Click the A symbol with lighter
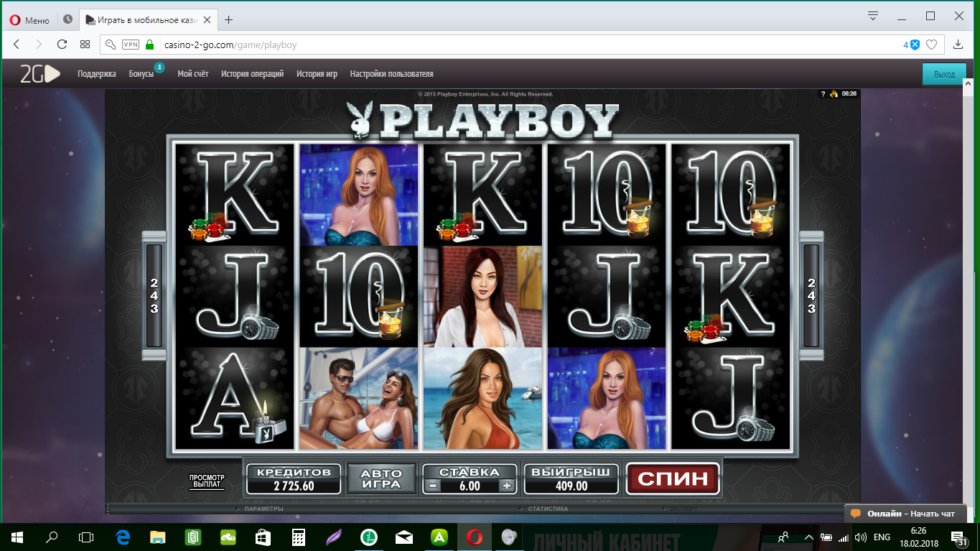 tap(235, 399)
